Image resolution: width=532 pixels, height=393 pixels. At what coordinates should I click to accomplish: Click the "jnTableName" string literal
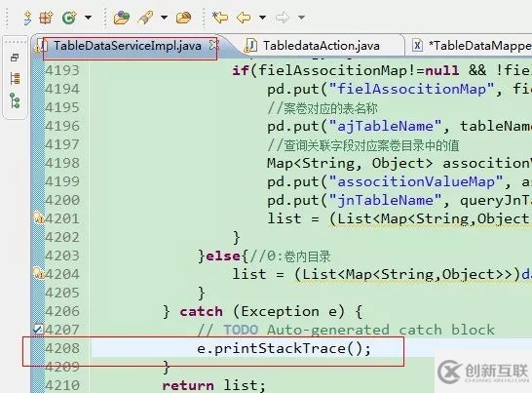pos(385,200)
